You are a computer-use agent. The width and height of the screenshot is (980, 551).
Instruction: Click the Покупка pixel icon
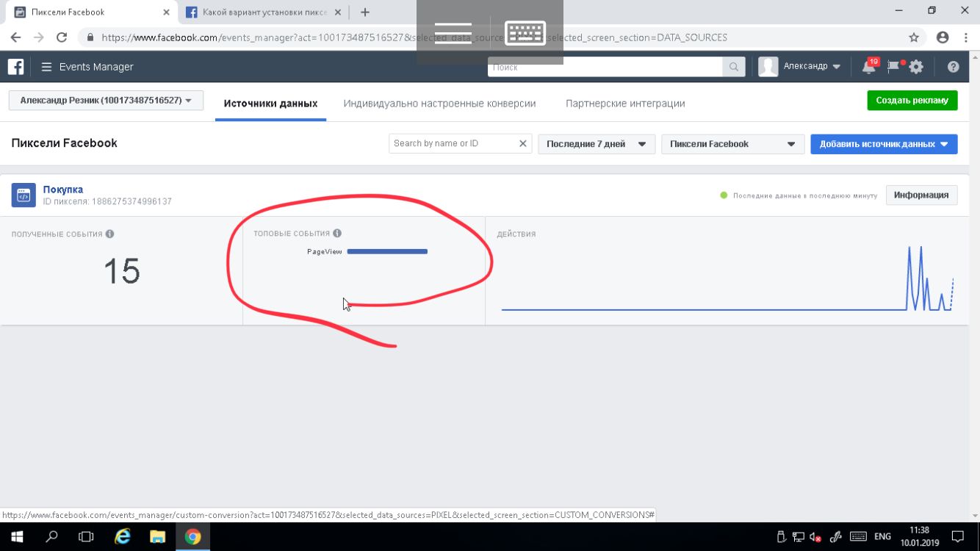[23, 195]
